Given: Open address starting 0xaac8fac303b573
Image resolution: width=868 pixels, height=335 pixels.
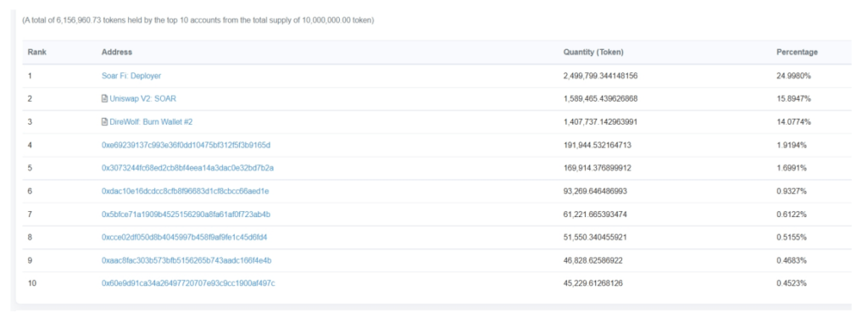Looking at the screenshot, I should click(186, 260).
